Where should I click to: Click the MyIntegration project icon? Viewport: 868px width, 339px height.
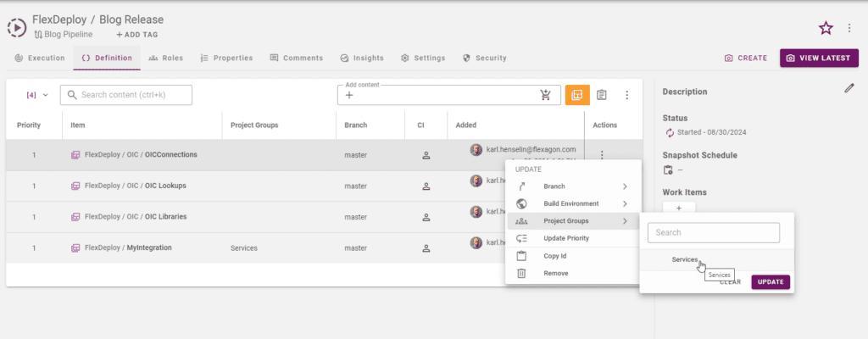tap(75, 248)
